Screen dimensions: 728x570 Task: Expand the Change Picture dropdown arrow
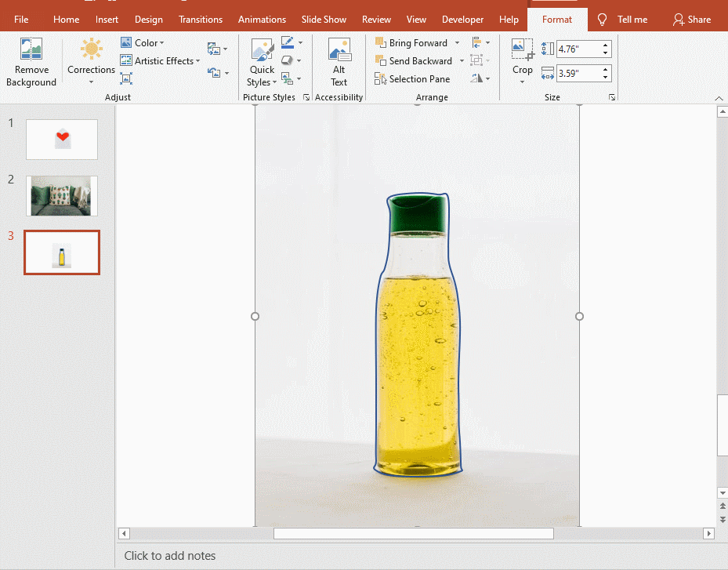pyautogui.click(x=226, y=49)
